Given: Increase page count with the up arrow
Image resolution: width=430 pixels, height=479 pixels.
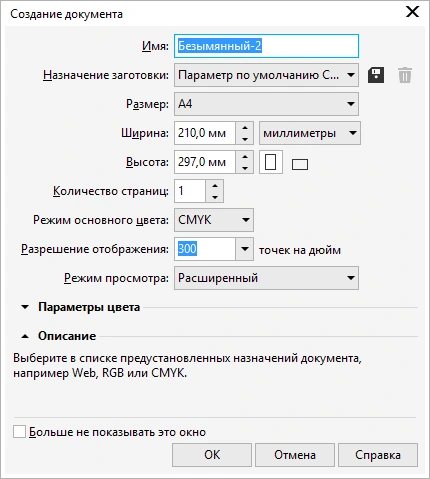Looking at the screenshot, I should coord(215,186).
